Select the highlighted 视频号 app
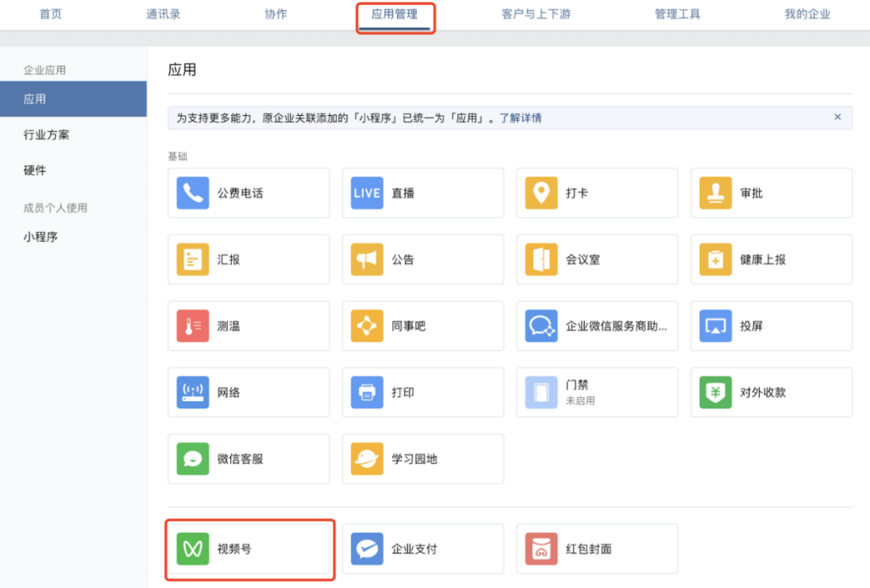 248,549
